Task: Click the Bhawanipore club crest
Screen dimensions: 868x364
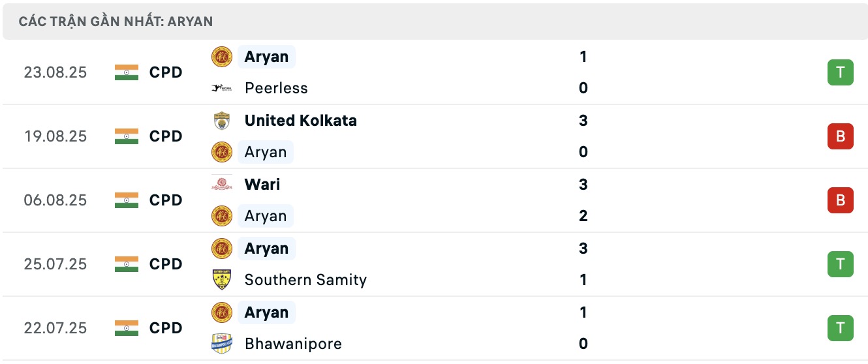Action: [x=222, y=344]
